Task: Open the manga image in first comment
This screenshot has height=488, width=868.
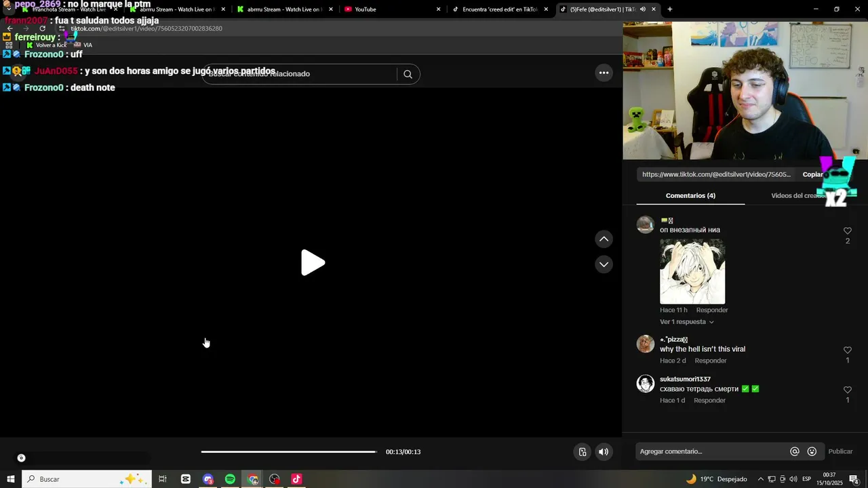Action: coord(692,272)
